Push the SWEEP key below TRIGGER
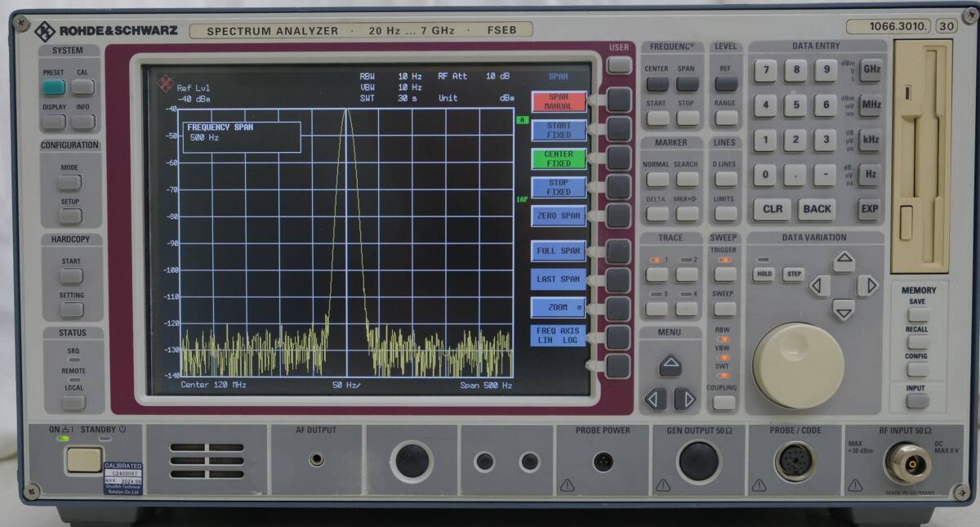This screenshot has width=980, height=527. click(x=724, y=309)
